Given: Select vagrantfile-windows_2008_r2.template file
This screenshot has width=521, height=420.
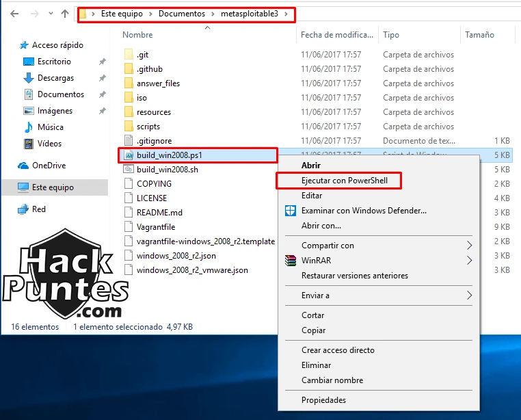Looking at the screenshot, I should (x=206, y=241).
